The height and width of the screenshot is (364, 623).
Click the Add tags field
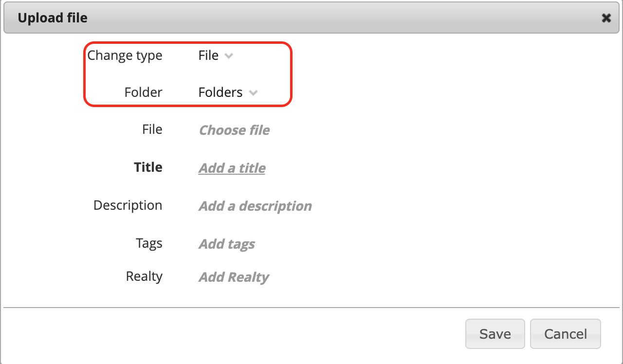(x=227, y=244)
